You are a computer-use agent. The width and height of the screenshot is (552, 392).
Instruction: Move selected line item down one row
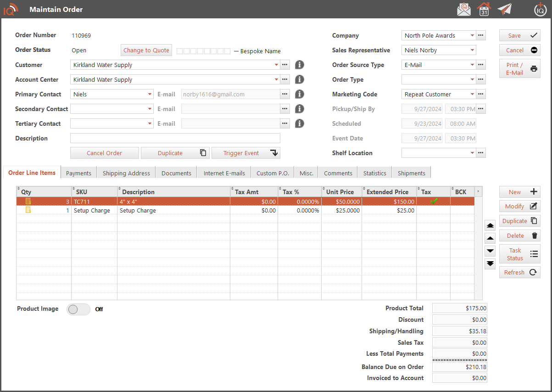tap(490, 251)
